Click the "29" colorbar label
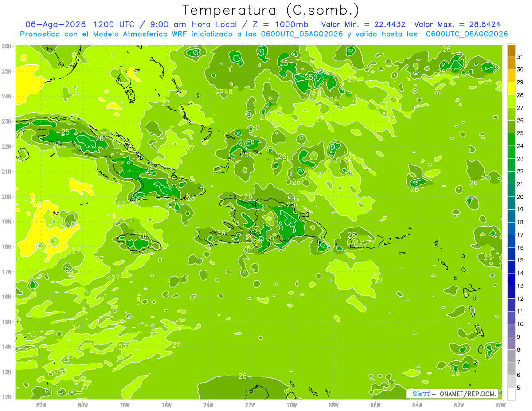Image resolution: width=532 pixels, height=411 pixels. [x=520, y=82]
